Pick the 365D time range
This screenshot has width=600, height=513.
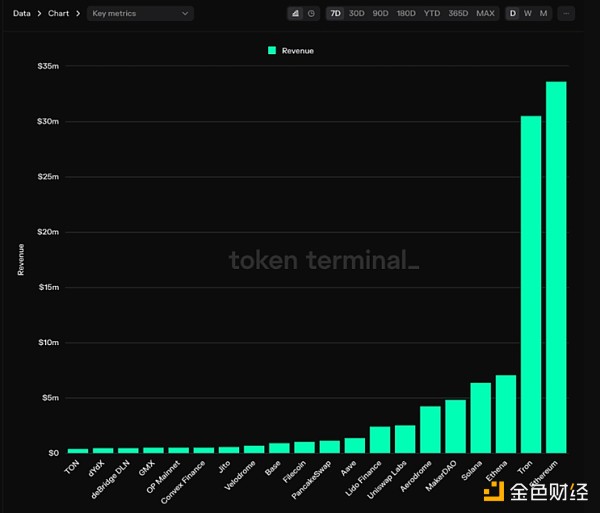click(x=458, y=14)
